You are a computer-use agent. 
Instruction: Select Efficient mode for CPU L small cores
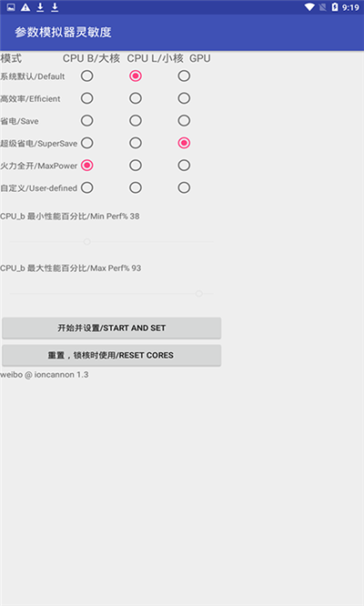[x=136, y=98]
